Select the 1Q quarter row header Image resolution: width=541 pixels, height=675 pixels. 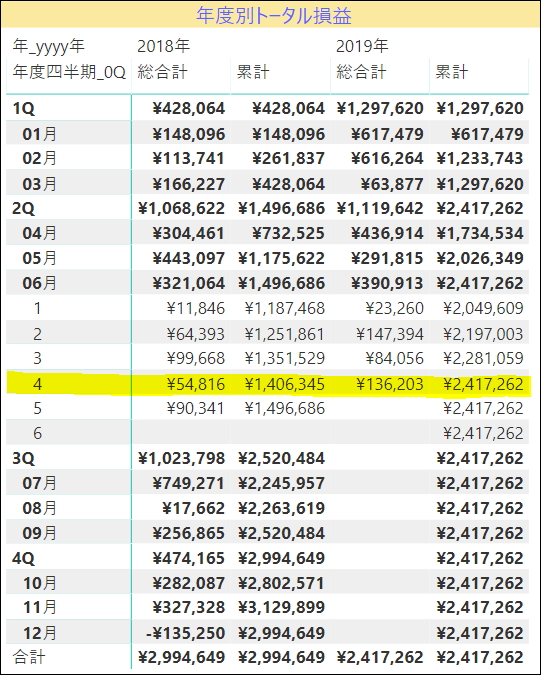[24, 108]
